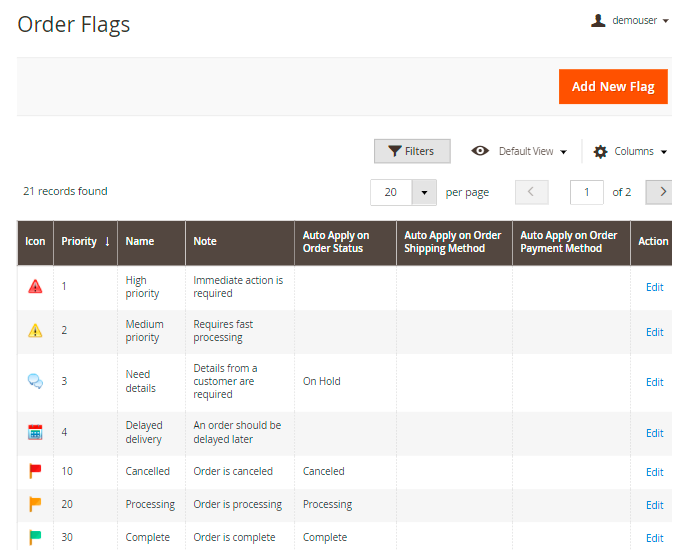Click the red warning triangle High priority icon
The width and height of the screenshot is (684, 550).
coord(35,287)
